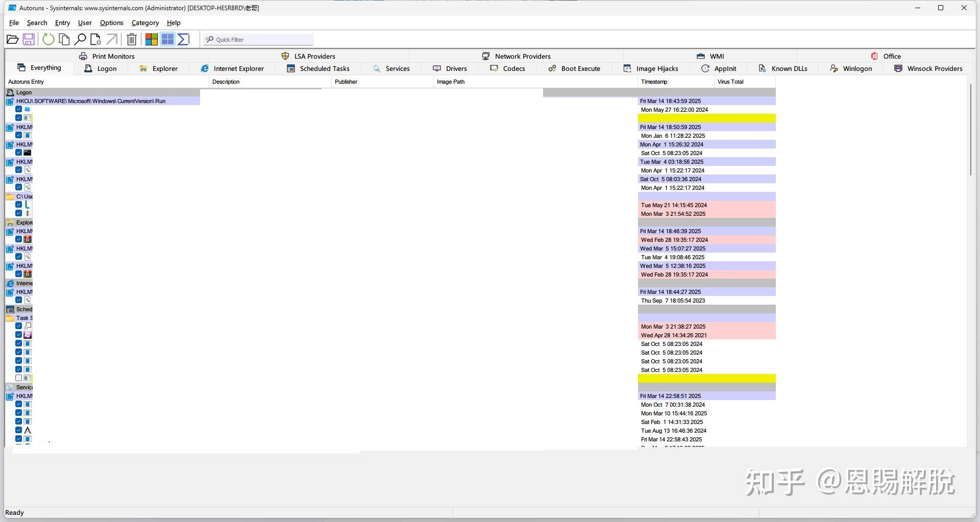Click the registry icon beside HKCU Run key
Image resolution: width=980 pixels, height=522 pixels.
(x=10, y=101)
